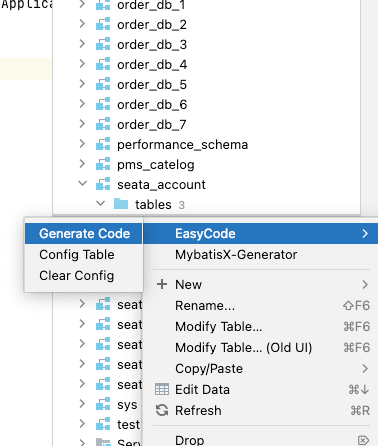This screenshot has width=378, height=446.
Task: Select order_db_6 in database tree
Action: 152,105
